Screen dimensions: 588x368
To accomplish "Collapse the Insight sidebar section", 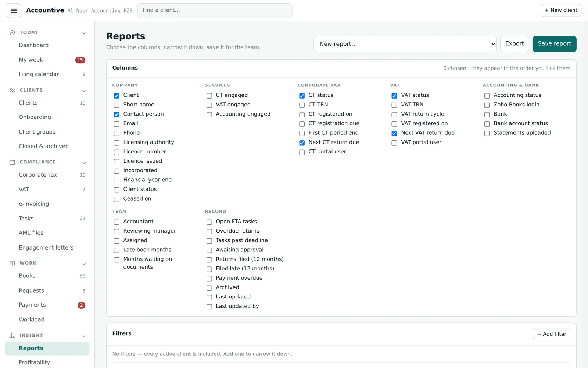I will pyautogui.click(x=84, y=336).
